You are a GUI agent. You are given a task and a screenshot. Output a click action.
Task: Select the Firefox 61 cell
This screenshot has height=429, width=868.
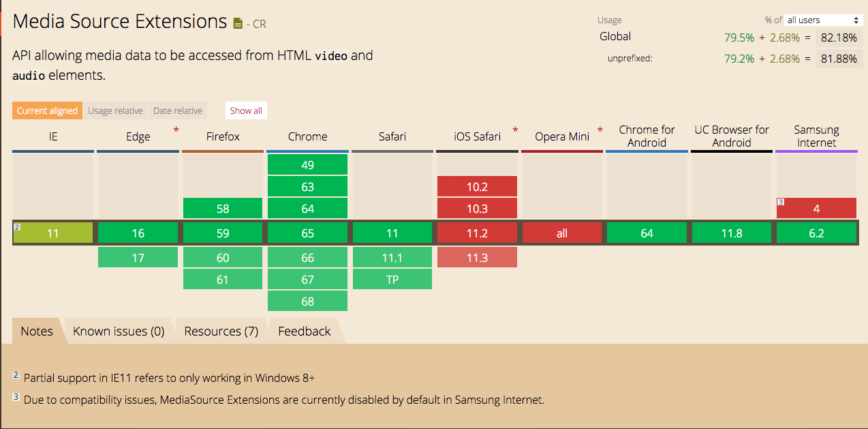223,279
